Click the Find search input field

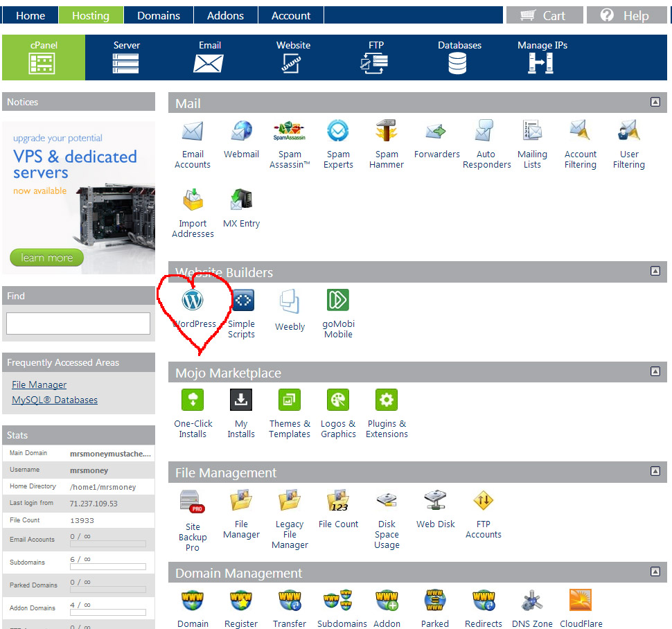78,324
